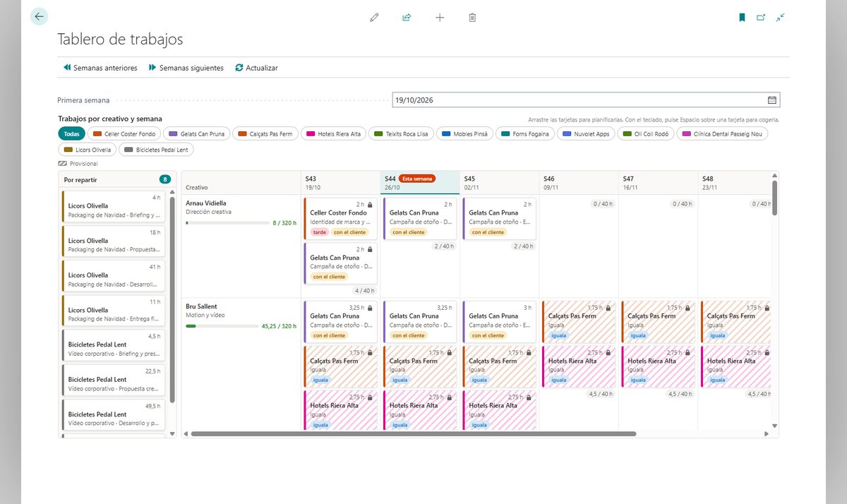Click the tarde tag on Celler card
Image resolution: width=847 pixels, height=504 pixels.
[320, 232]
